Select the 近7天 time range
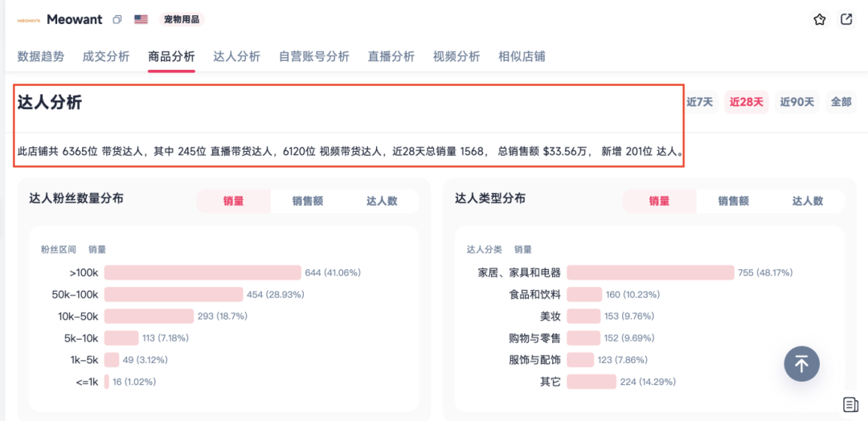This screenshot has height=421, width=868. coord(699,102)
